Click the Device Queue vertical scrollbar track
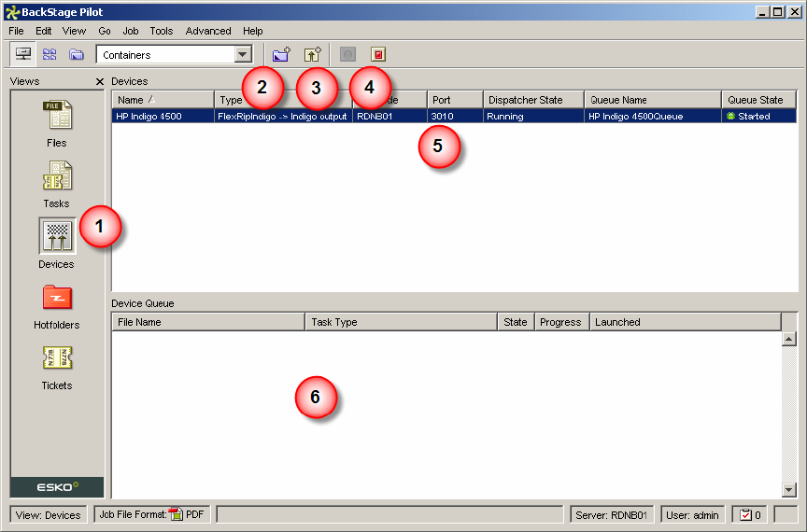807x532 pixels. click(789, 414)
